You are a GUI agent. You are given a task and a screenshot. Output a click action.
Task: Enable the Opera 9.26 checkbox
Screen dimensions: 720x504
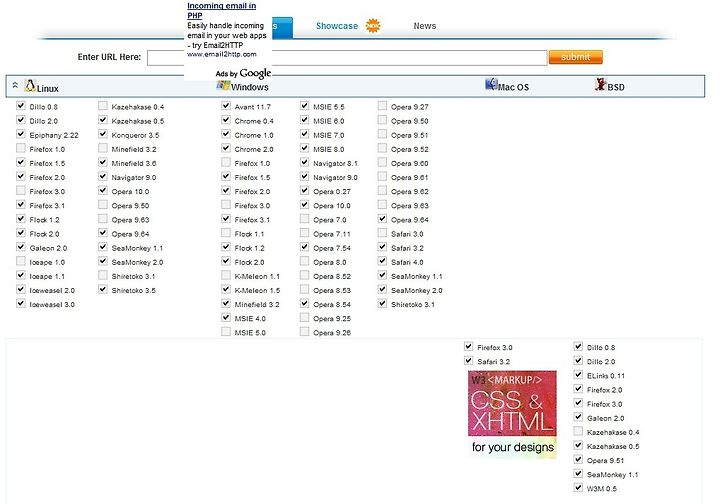click(x=304, y=331)
